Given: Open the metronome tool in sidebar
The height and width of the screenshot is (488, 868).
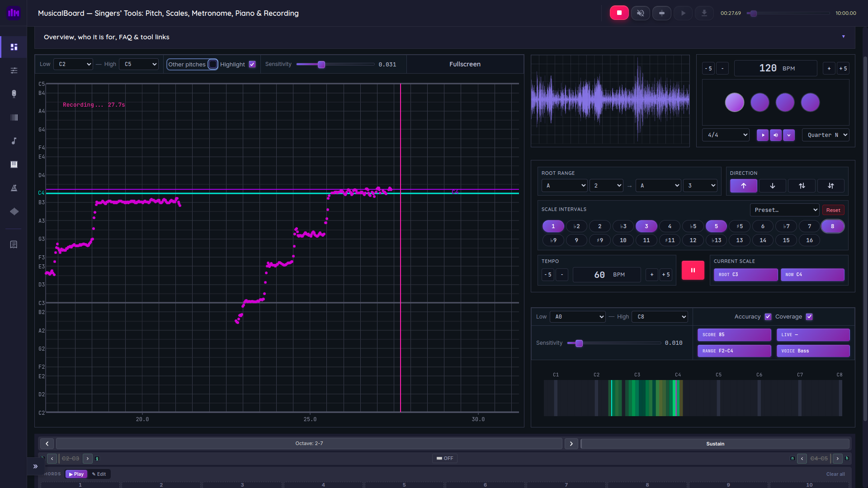Looking at the screenshot, I should tap(14, 188).
